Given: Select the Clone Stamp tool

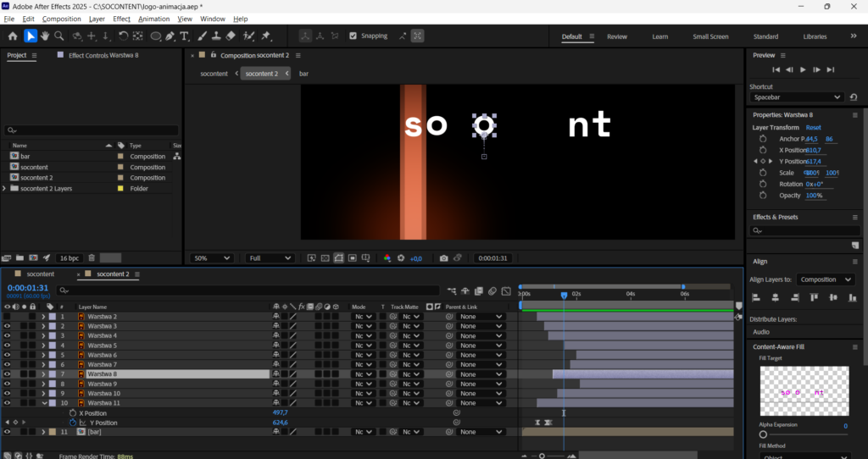Looking at the screenshot, I should point(216,36).
